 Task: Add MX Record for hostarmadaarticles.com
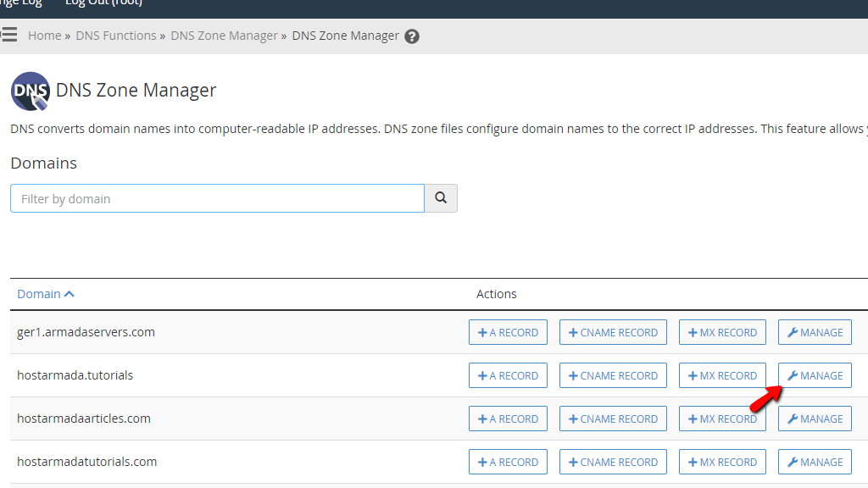(722, 419)
